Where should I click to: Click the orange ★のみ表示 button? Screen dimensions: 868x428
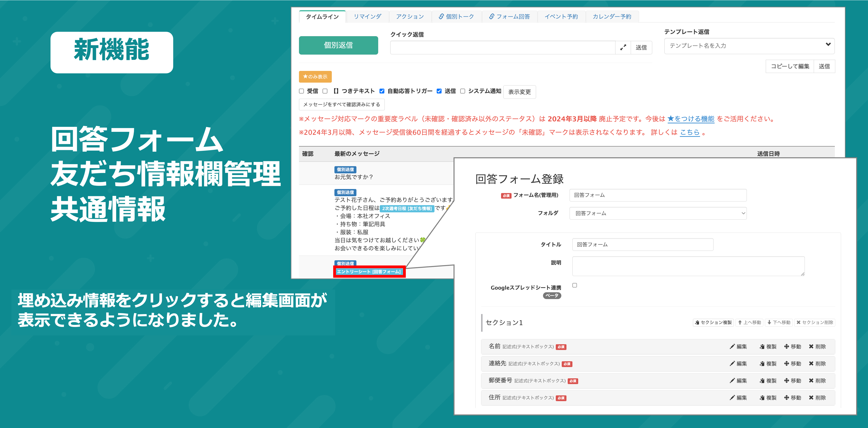(x=315, y=77)
